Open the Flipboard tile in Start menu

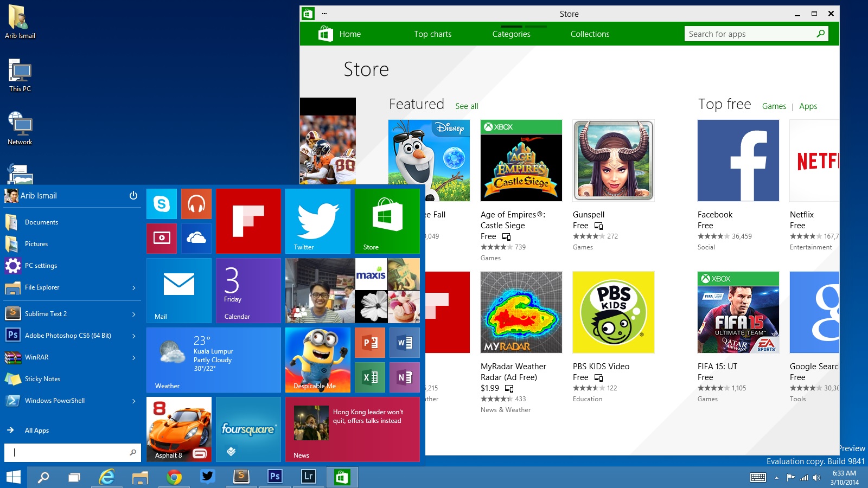pyautogui.click(x=248, y=221)
